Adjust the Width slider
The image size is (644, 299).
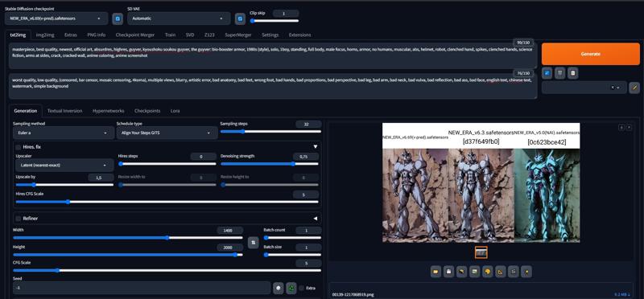click(128, 237)
